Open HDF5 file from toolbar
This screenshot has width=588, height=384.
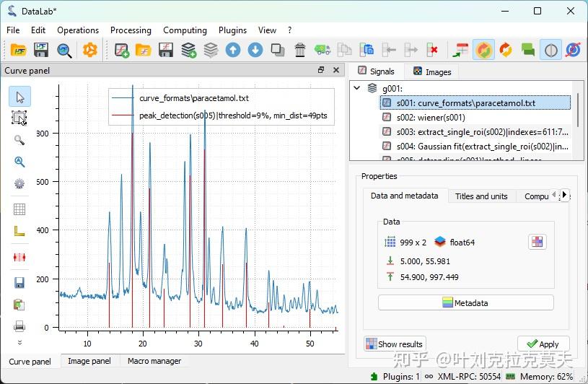coord(18,50)
